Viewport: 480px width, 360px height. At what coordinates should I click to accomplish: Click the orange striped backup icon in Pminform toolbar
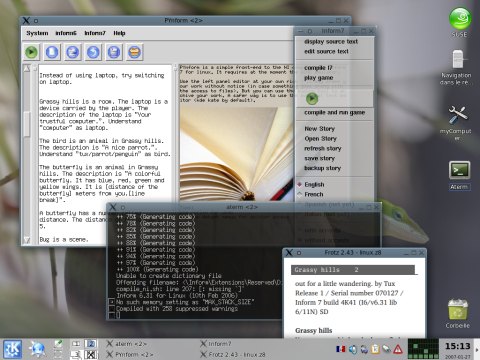[x=135, y=52]
